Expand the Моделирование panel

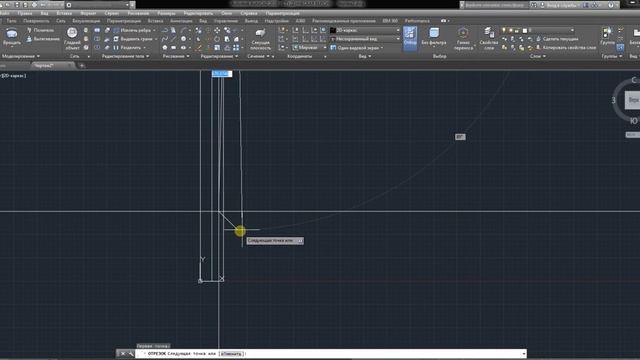click(x=21, y=56)
